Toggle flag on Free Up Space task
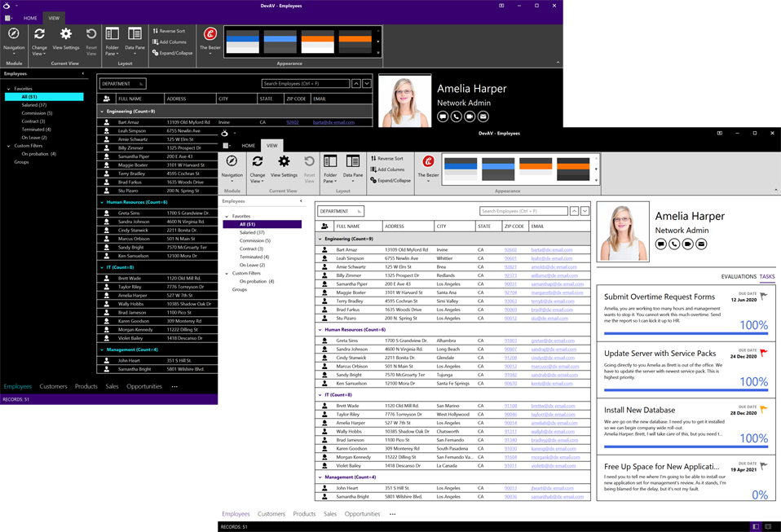 click(x=764, y=466)
